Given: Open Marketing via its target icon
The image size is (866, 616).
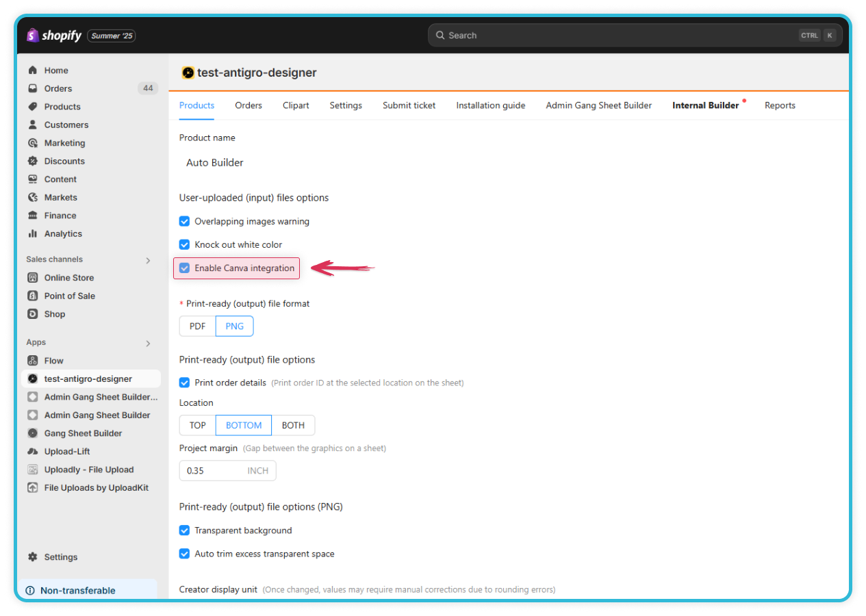Looking at the screenshot, I should (x=32, y=143).
